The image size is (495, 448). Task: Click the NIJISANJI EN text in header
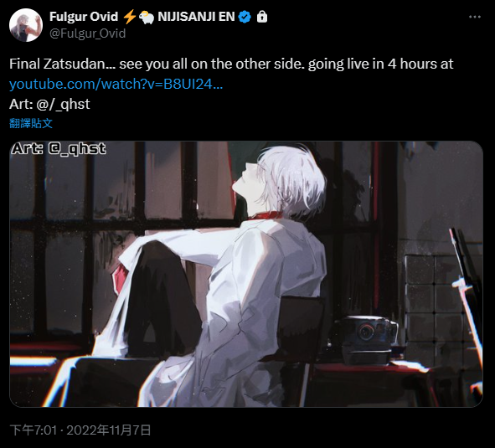(196, 17)
